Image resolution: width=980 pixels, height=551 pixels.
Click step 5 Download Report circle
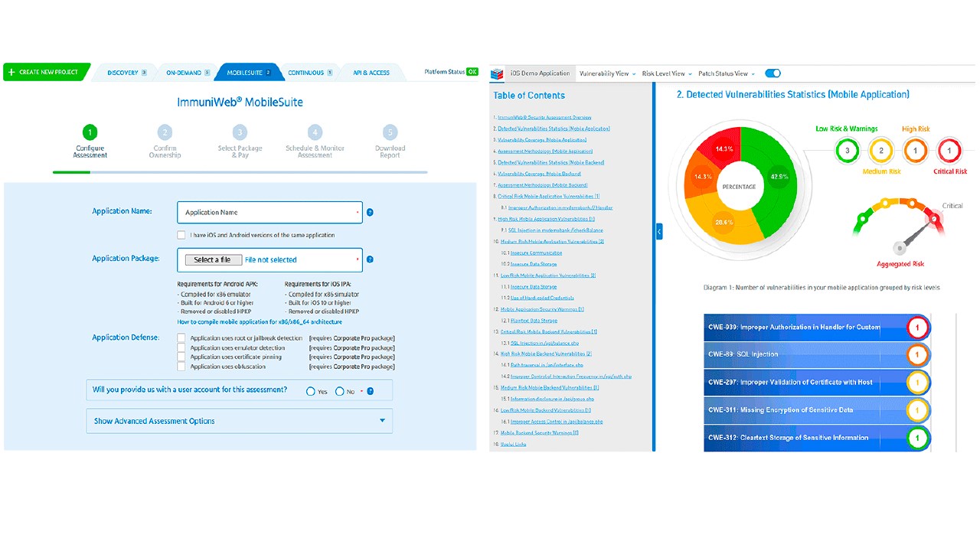point(390,132)
